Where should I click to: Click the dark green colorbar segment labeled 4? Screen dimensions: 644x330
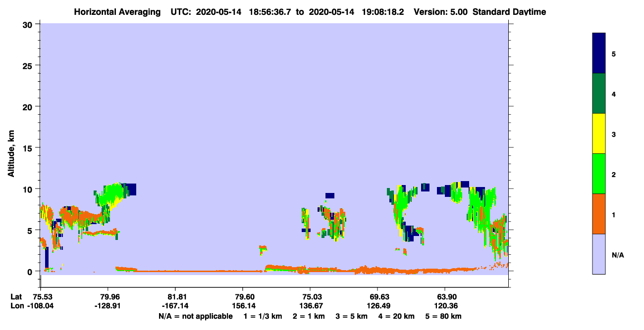(599, 94)
